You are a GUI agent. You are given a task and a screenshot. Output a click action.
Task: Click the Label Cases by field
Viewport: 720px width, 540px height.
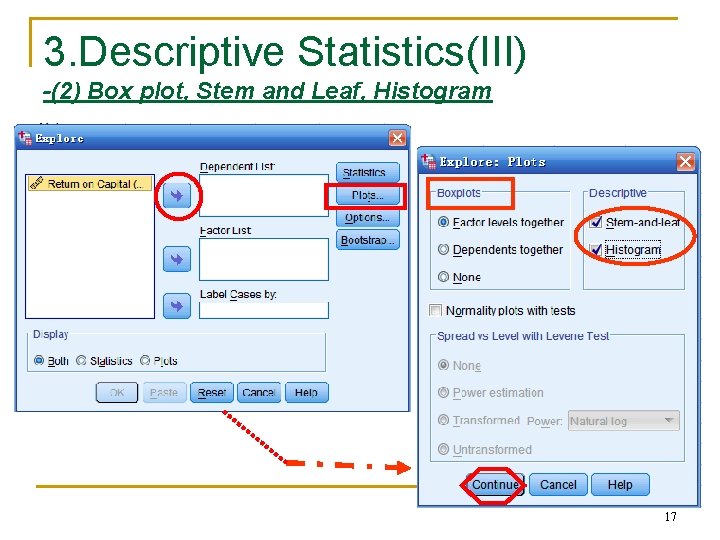click(x=264, y=310)
